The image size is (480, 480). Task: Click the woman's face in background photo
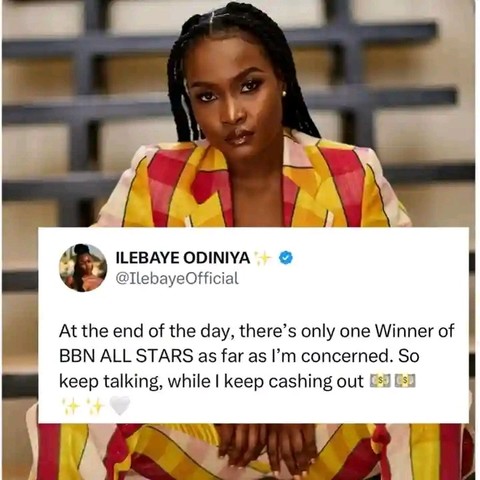coord(236,103)
